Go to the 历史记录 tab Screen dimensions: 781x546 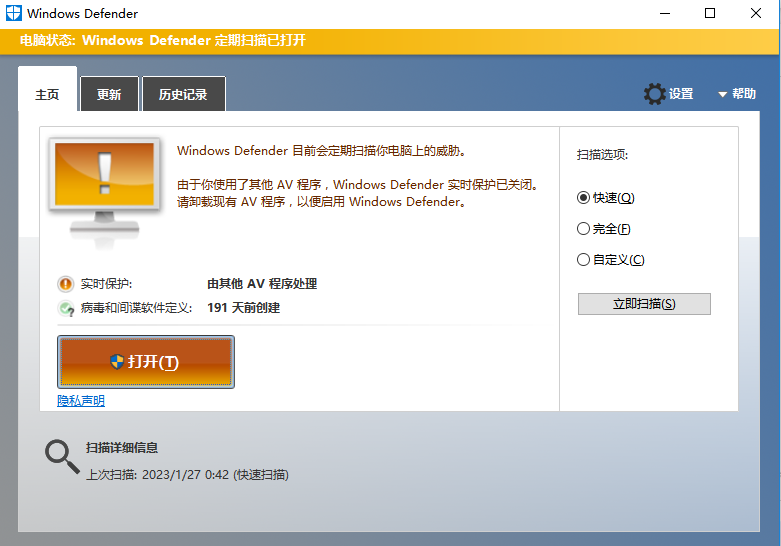183,94
